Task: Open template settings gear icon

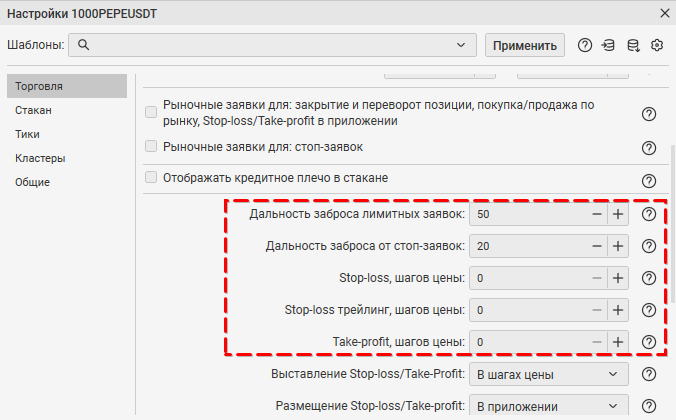Action: [x=657, y=45]
